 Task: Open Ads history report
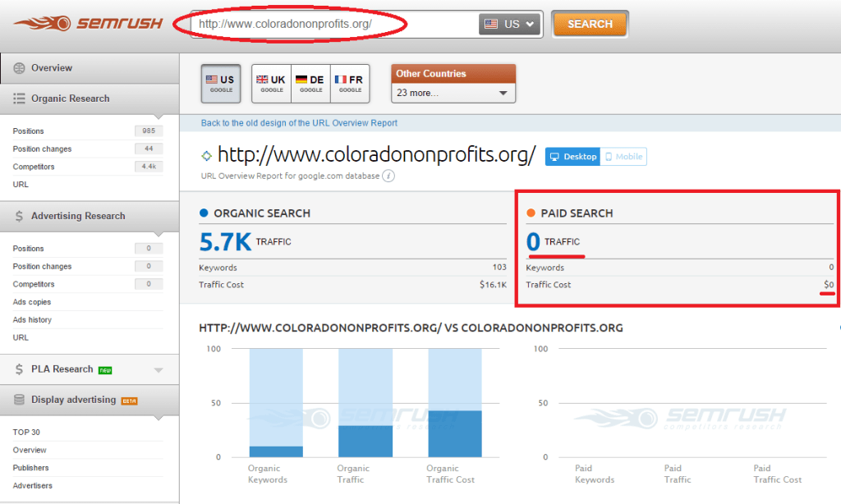pyautogui.click(x=32, y=319)
